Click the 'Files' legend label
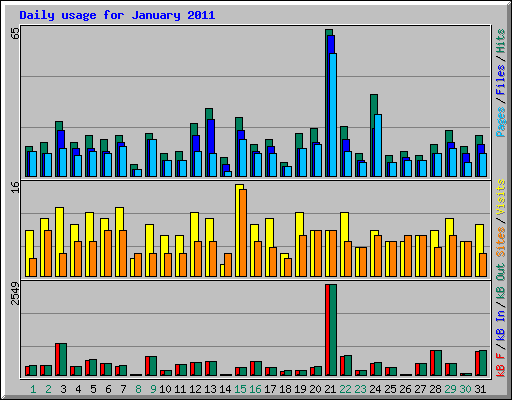Image resolution: width=512 pixels, height=400 pixels. (x=501, y=80)
